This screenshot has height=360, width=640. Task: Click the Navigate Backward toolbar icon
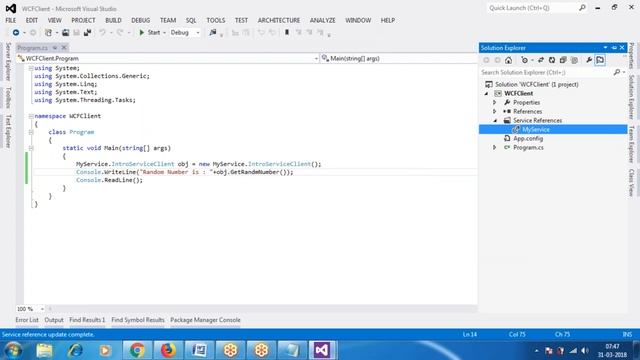click(x=16, y=32)
